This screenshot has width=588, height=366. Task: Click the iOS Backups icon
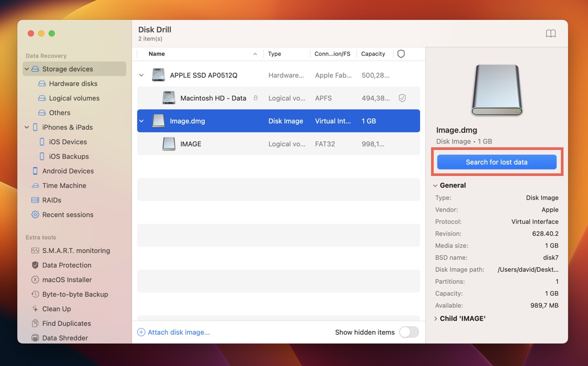click(x=42, y=157)
